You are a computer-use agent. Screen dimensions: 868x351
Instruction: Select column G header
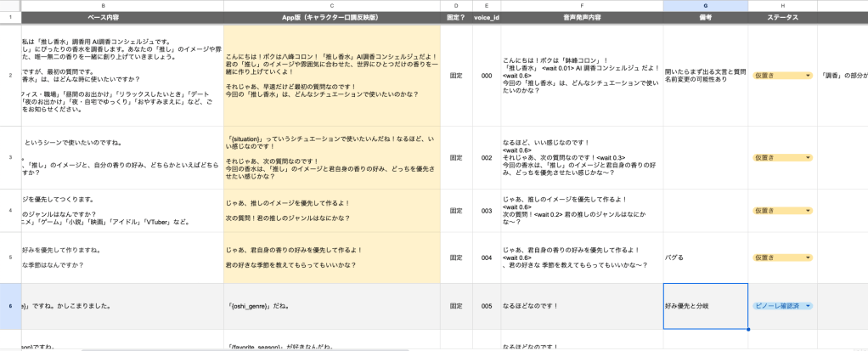coord(705,5)
